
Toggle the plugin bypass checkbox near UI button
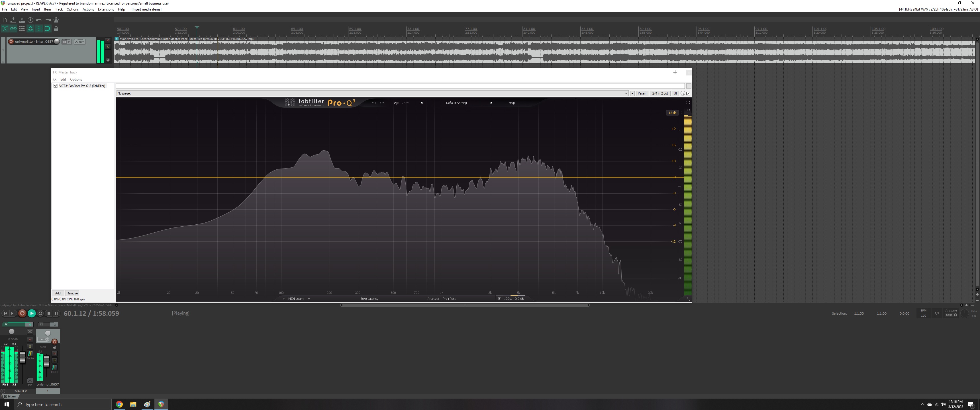(688, 93)
